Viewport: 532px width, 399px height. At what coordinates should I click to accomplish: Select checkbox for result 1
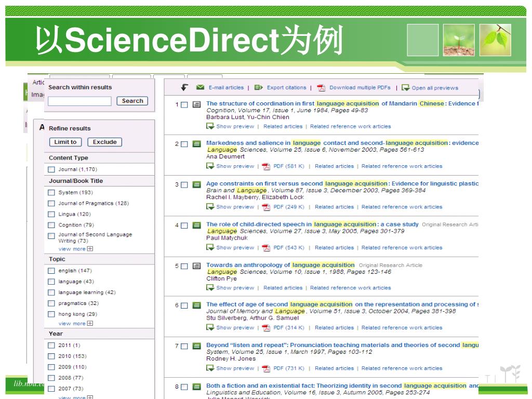[x=184, y=105]
